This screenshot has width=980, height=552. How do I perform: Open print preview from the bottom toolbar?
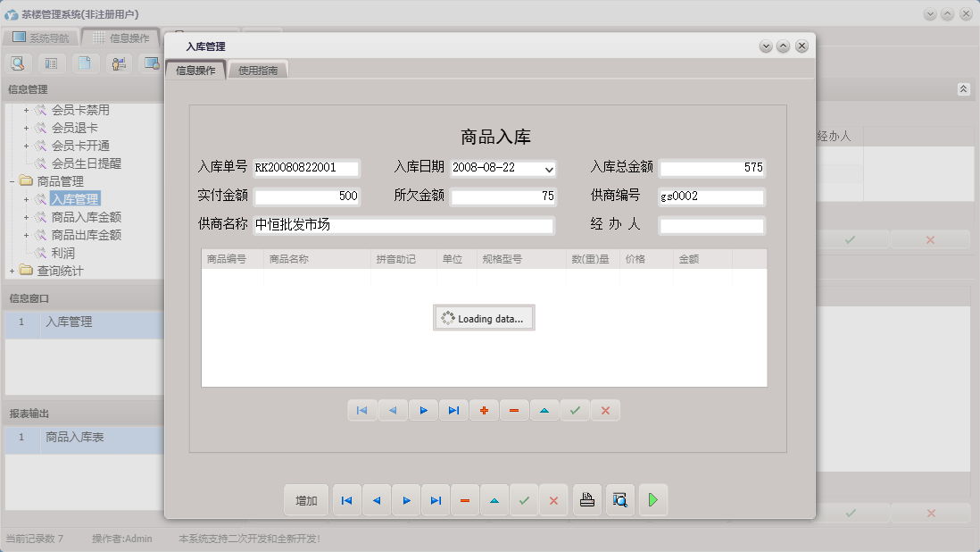pyautogui.click(x=619, y=500)
